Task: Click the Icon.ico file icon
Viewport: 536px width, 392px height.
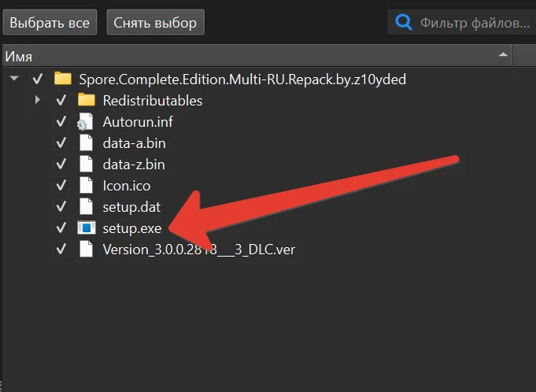Action: 86,186
